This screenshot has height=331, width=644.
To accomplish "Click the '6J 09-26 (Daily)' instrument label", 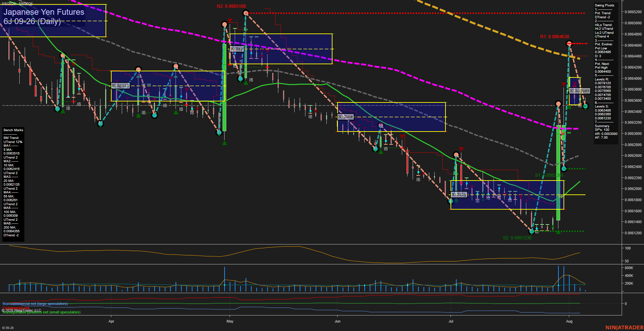I will [x=32, y=22].
